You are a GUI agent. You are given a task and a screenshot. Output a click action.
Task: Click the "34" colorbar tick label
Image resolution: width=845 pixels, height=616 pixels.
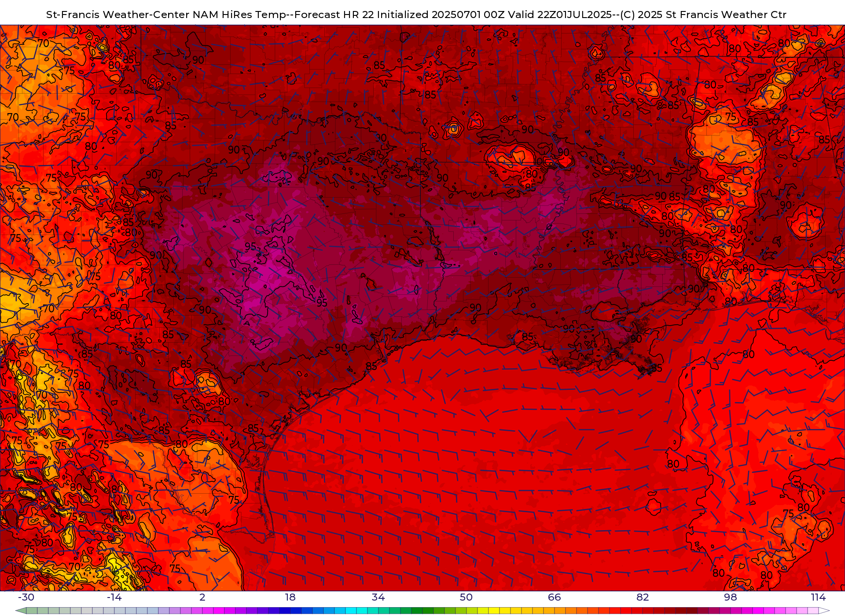tap(378, 597)
